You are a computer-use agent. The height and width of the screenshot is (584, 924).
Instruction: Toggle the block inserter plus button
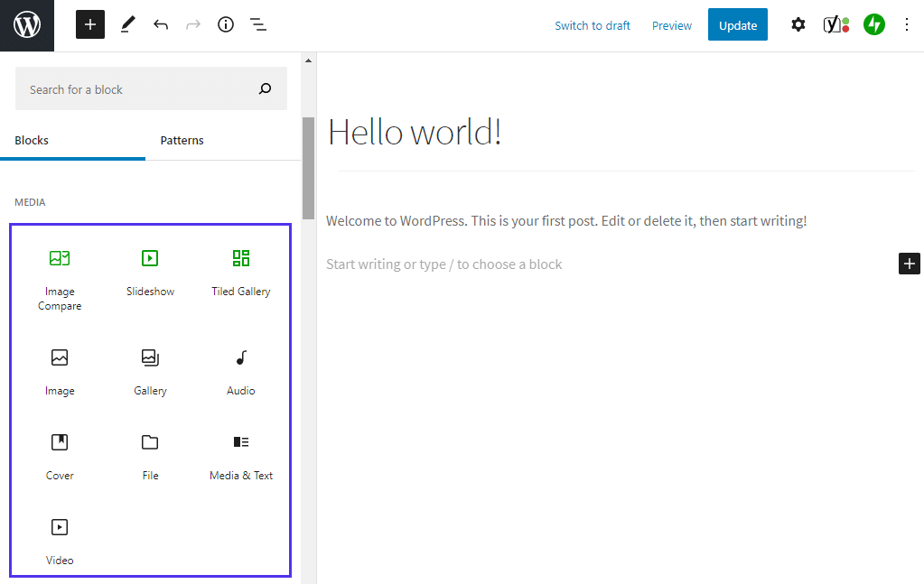click(x=90, y=25)
